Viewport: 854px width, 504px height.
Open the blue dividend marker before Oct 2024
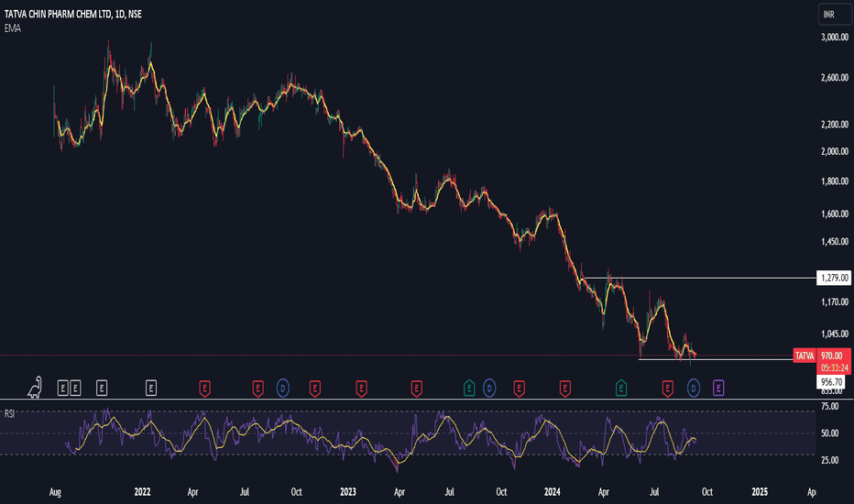[x=694, y=388]
